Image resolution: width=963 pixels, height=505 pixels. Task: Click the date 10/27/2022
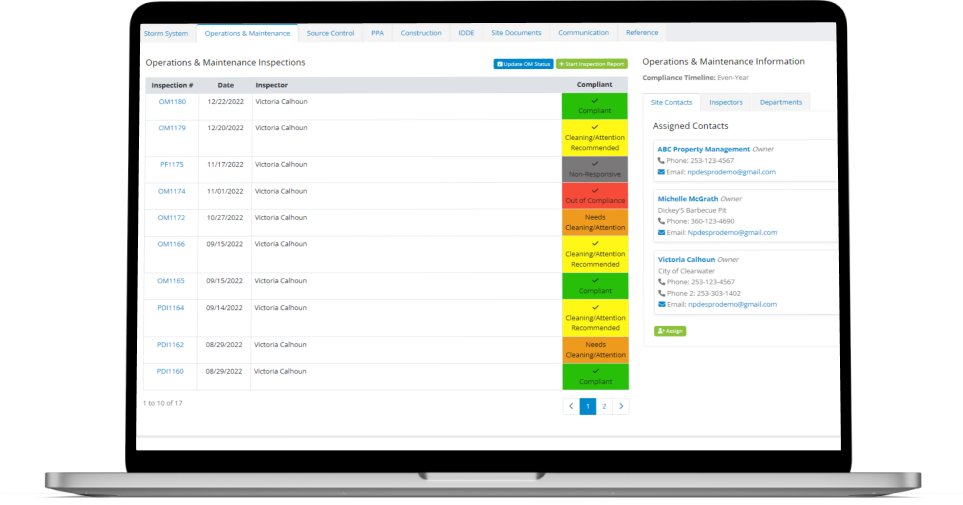[225, 217]
